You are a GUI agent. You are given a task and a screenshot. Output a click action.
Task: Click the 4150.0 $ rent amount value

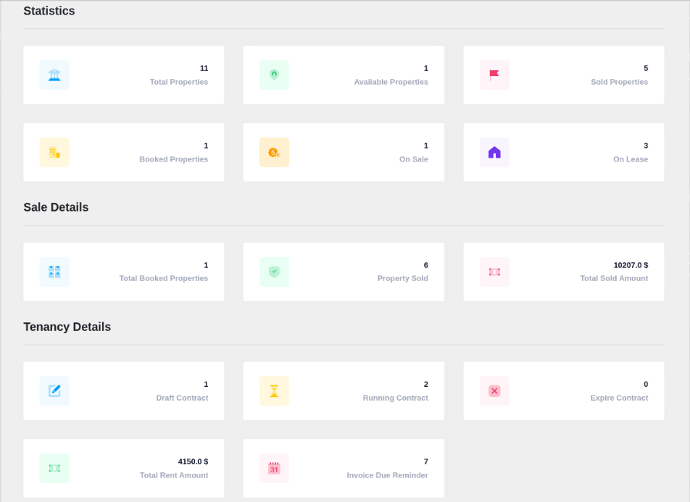coord(192,462)
